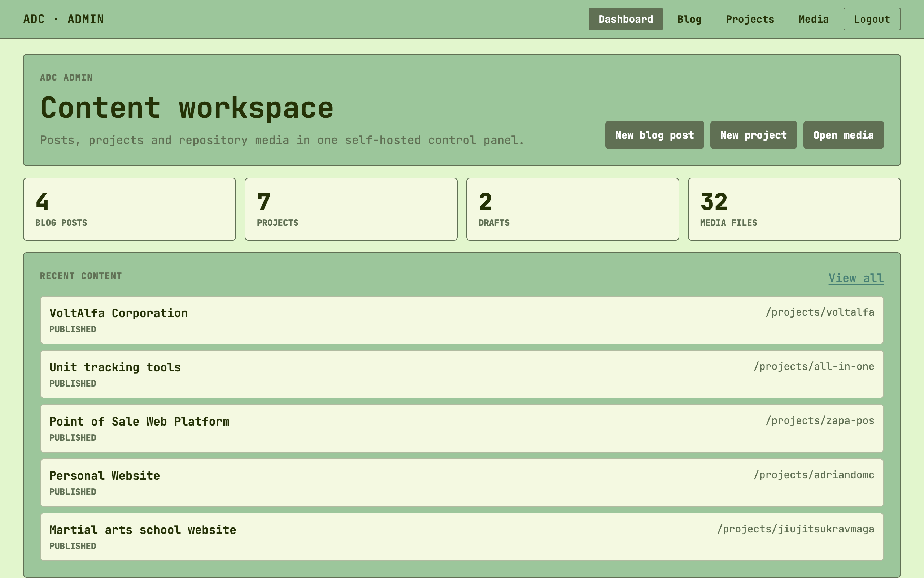Click the /projects/jiujitsukravmaga path
Viewport: 924px width, 578px height.
796,529
